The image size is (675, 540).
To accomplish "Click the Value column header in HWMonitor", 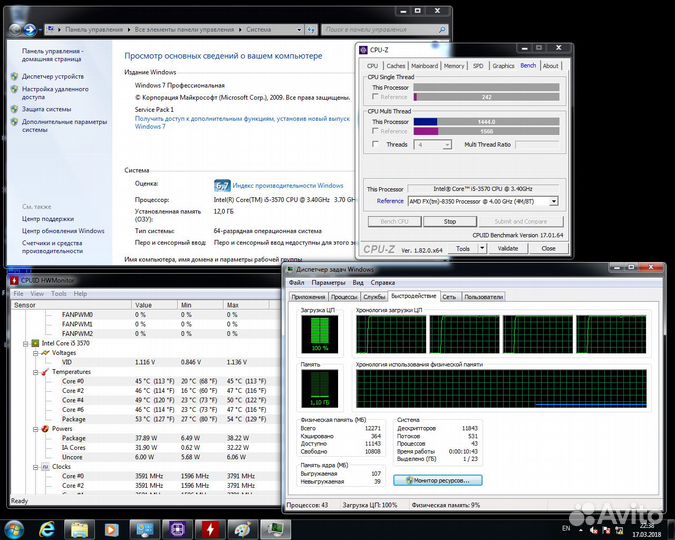I will [154, 305].
